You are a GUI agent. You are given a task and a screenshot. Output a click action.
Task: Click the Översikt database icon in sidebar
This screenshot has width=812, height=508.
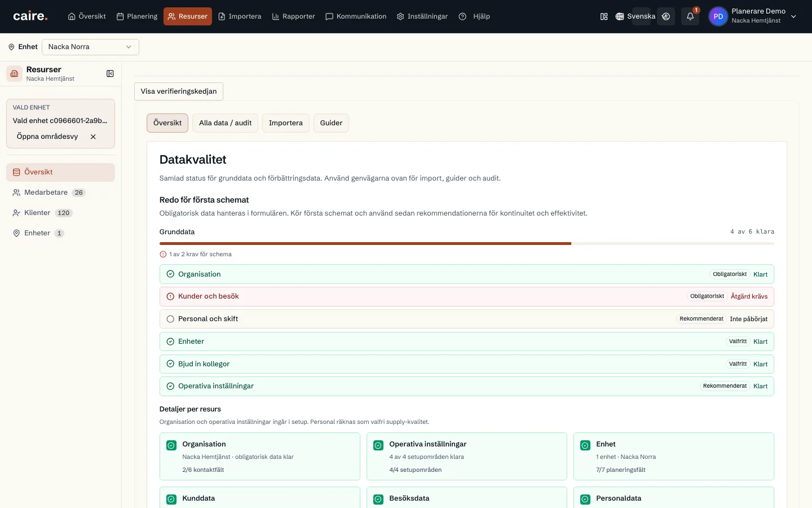point(16,172)
